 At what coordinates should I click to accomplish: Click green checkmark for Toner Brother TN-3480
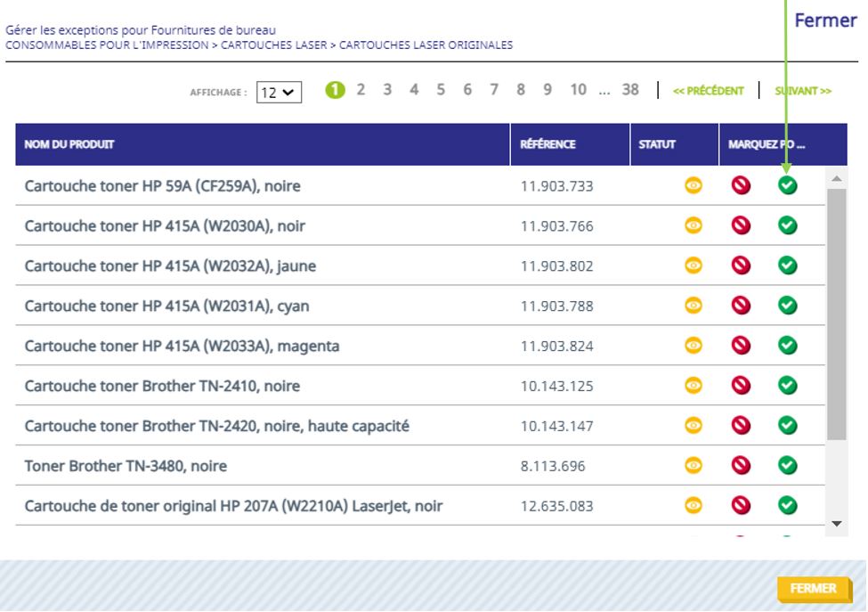point(787,465)
